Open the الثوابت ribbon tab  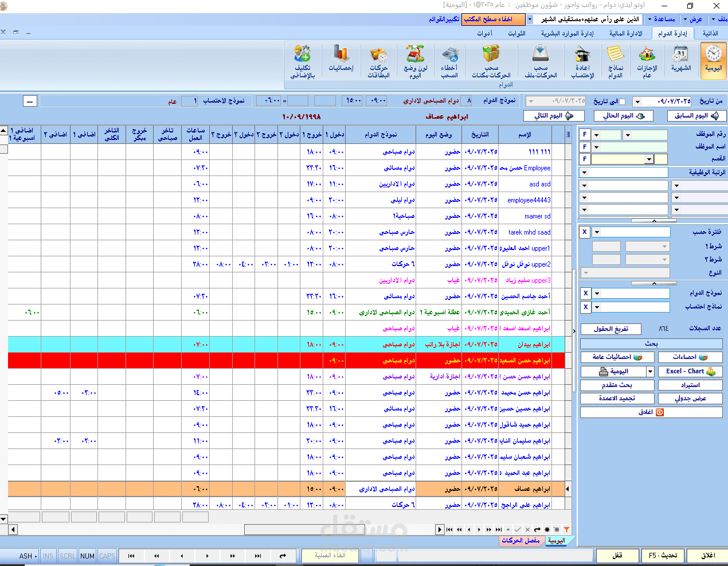coord(516,33)
